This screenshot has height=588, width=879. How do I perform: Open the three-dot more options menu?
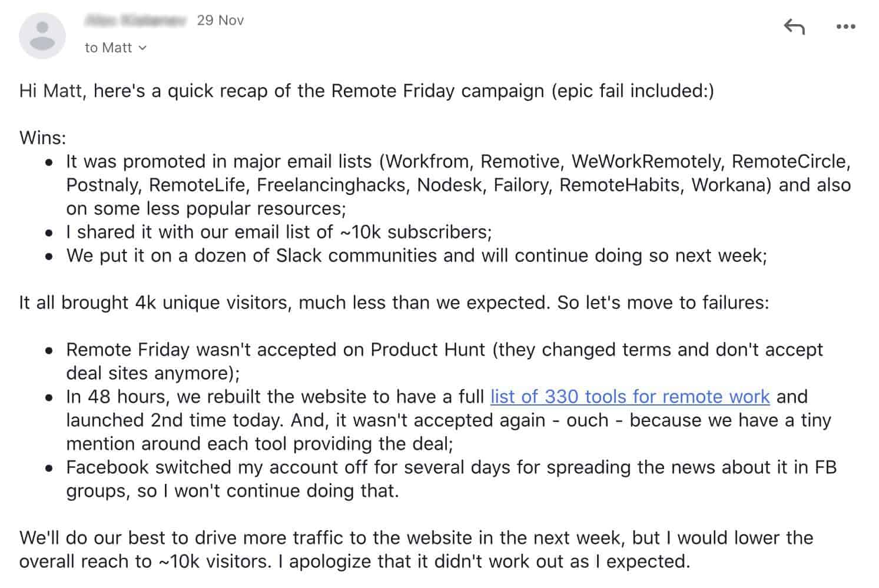click(845, 26)
